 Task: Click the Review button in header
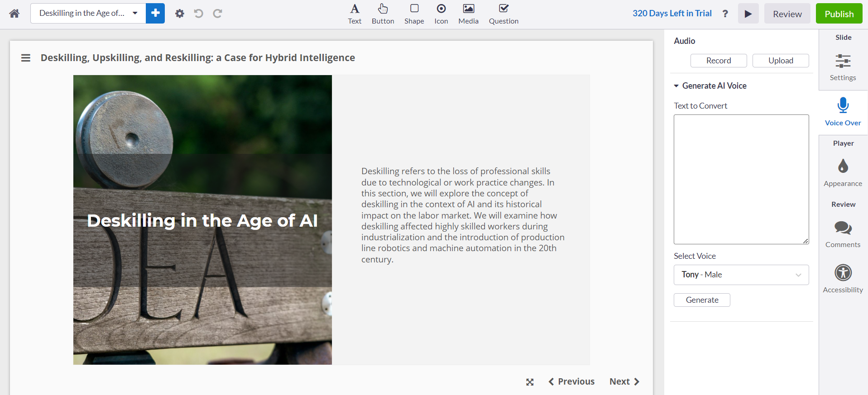[x=787, y=14]
